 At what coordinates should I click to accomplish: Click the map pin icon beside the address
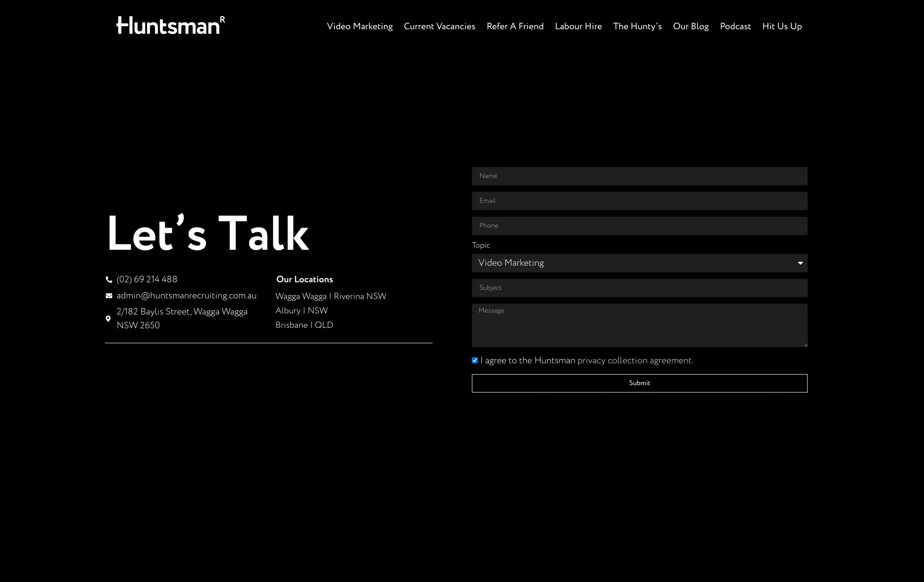click(108, 319)
